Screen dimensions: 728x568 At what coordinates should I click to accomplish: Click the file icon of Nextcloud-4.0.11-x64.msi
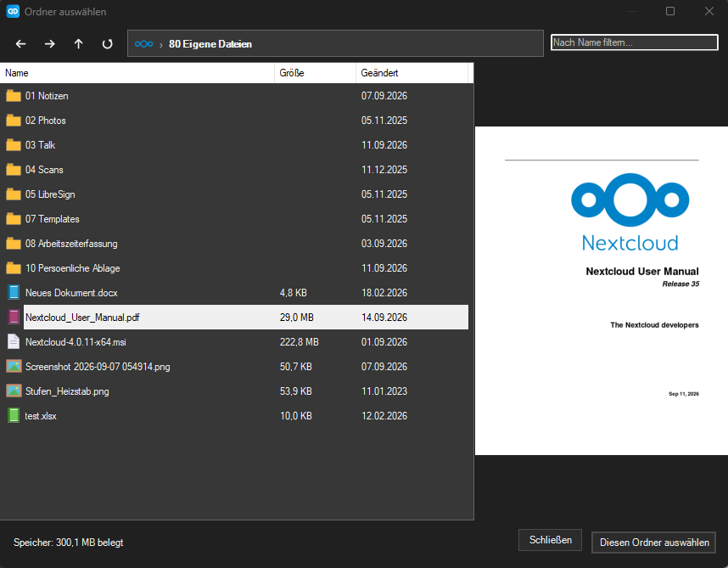(x=14, y=341)
